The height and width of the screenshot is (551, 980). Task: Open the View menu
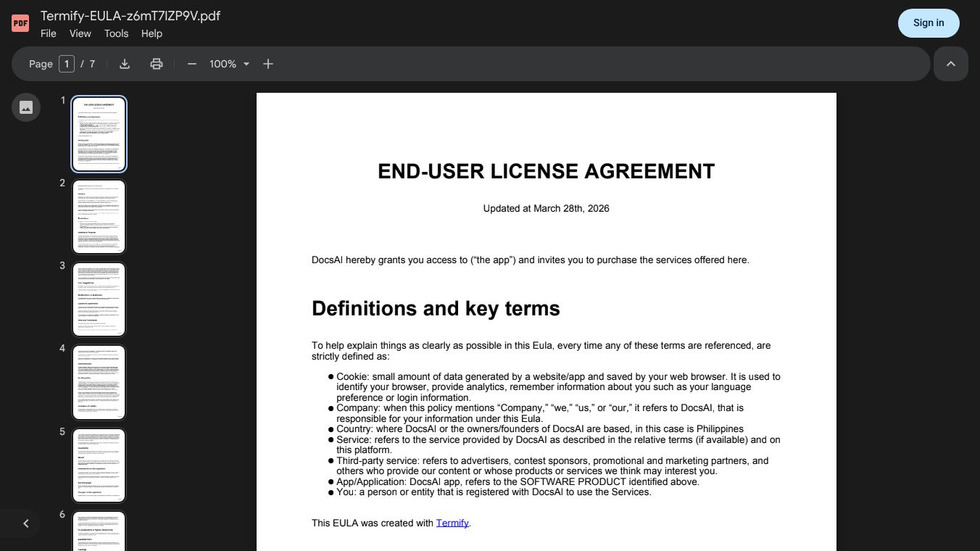(x=80, y=33)
